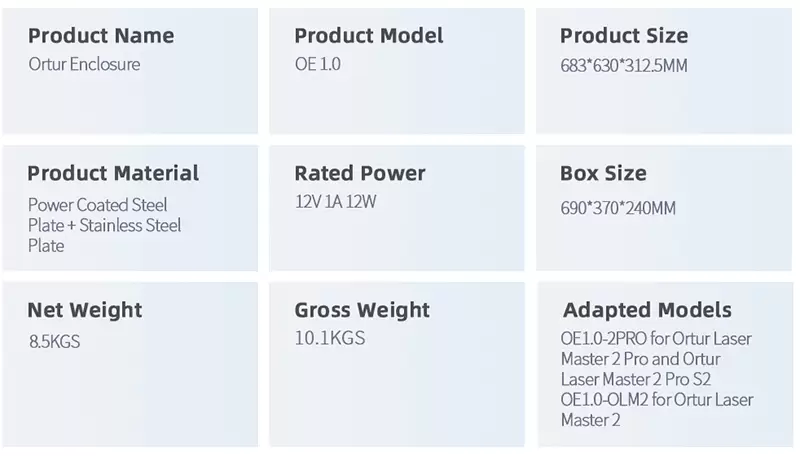Click the Product Name heading
Viewport: 800px width, 456px height.
(x=100, y=36)
